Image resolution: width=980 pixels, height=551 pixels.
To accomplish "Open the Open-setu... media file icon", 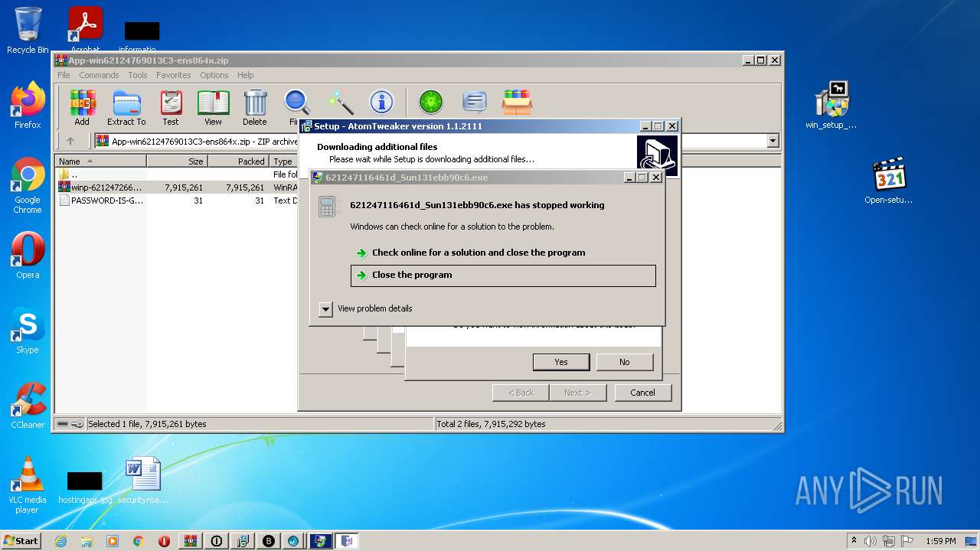I will tap(889, 181).
